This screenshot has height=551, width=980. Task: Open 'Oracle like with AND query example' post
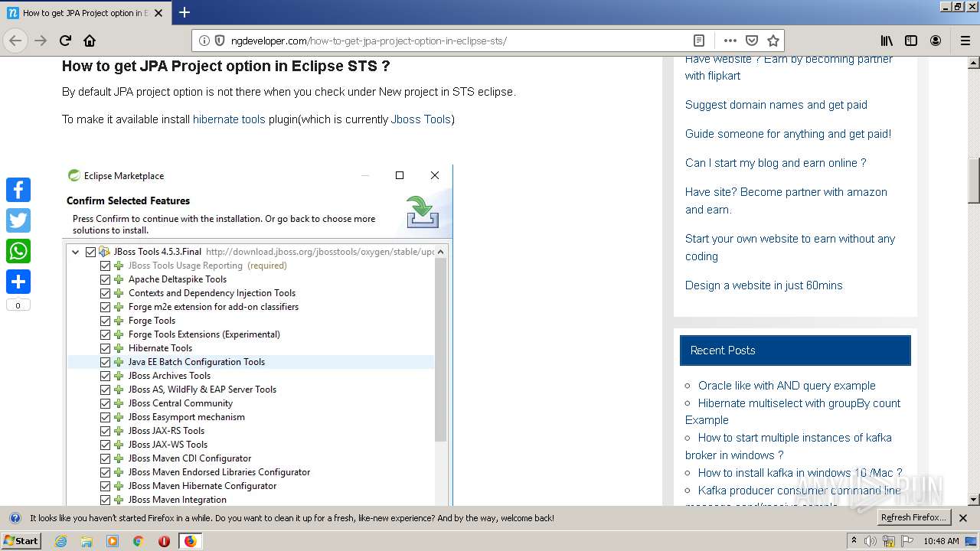[x=786, y=386]
